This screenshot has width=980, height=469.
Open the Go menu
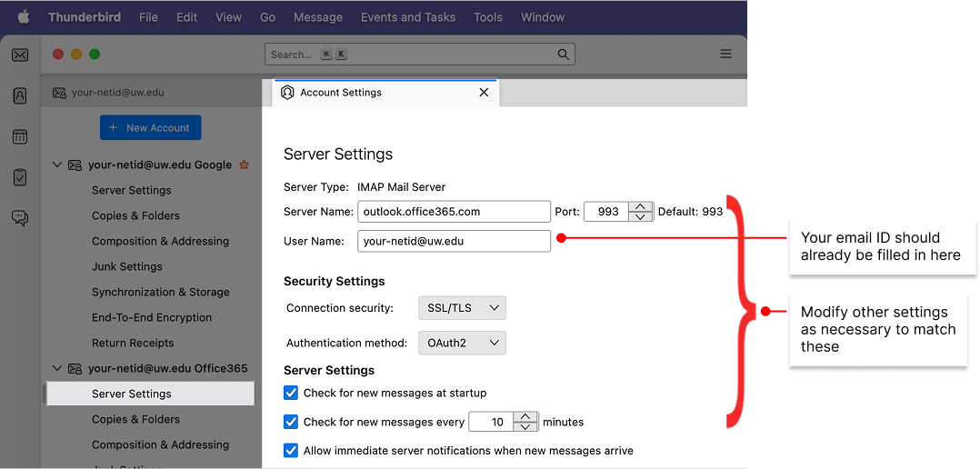point(267,17)
